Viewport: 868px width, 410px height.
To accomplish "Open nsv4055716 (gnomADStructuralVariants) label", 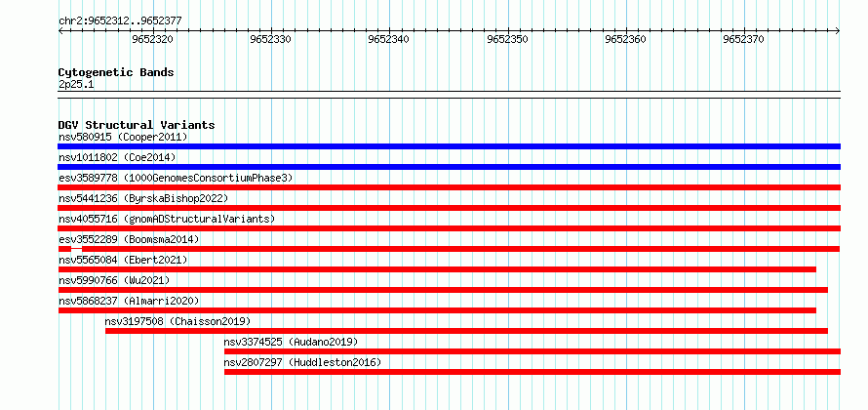I will pyautogui.click(x=167, y=219).
